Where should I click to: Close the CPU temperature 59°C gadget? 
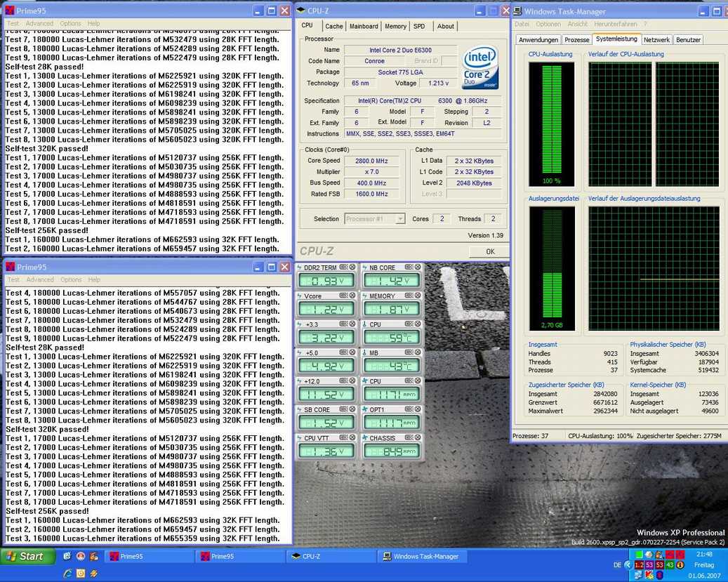418,324
